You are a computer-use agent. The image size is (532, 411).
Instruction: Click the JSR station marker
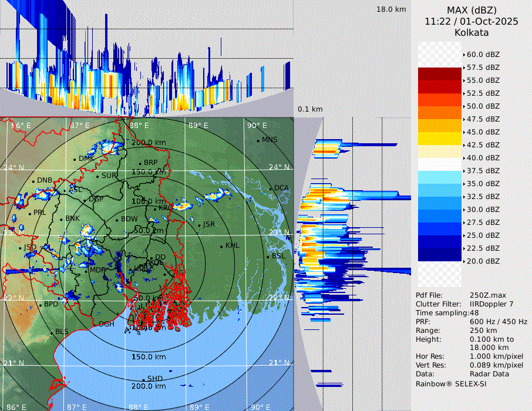click(199, 225)
